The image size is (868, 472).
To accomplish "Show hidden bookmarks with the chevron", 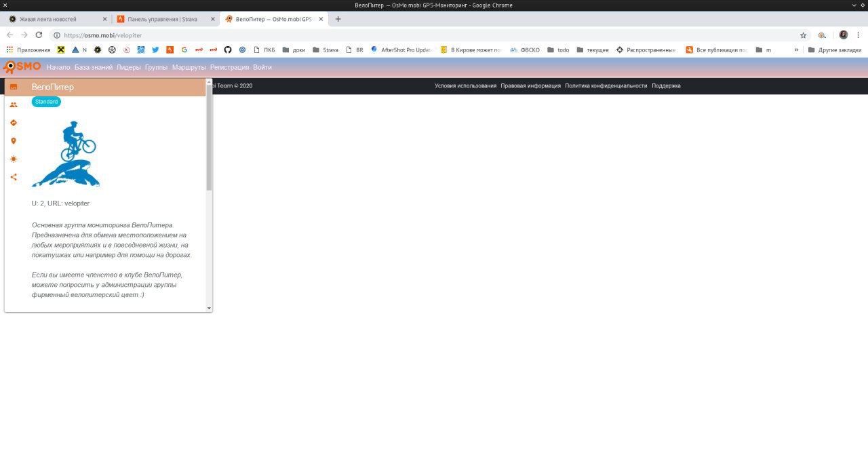I will pyautogui.click(x=797, y=50).
